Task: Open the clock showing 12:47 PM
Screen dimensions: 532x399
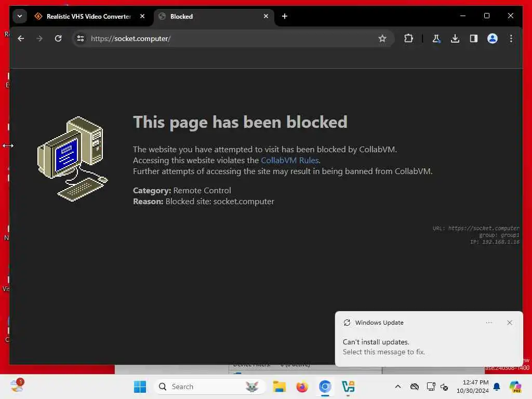Action: point(472,387)
